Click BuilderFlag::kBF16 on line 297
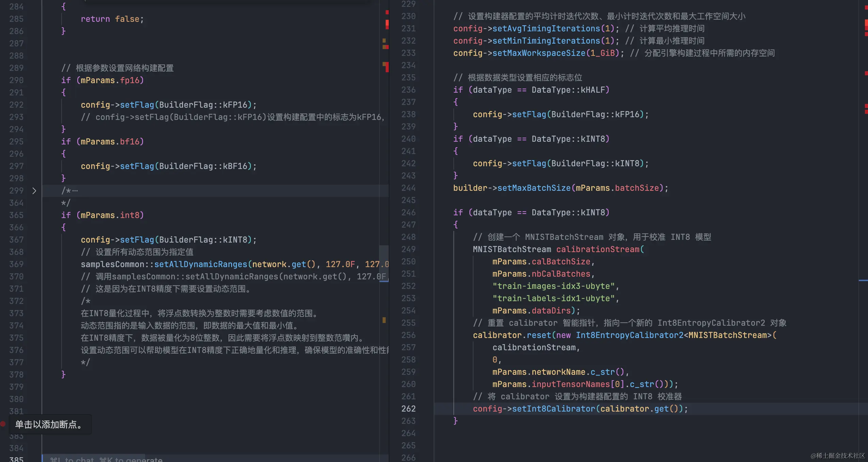Screen dimensions: 868x462 [x=203, y=166]
